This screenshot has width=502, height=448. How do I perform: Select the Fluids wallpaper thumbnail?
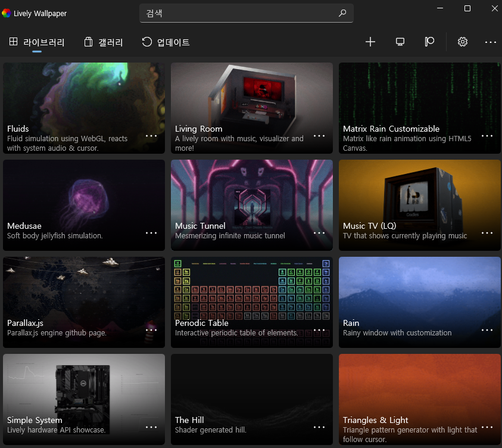coord(84,108)
